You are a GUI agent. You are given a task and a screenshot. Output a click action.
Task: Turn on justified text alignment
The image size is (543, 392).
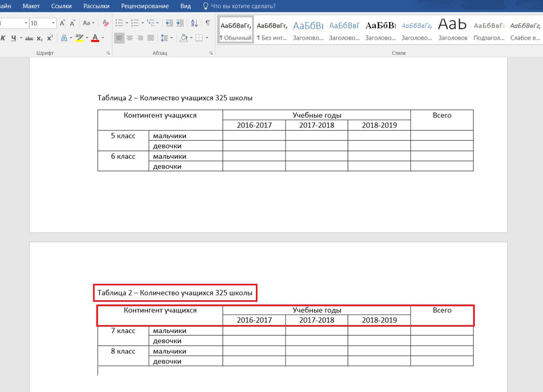pos(150,38)
